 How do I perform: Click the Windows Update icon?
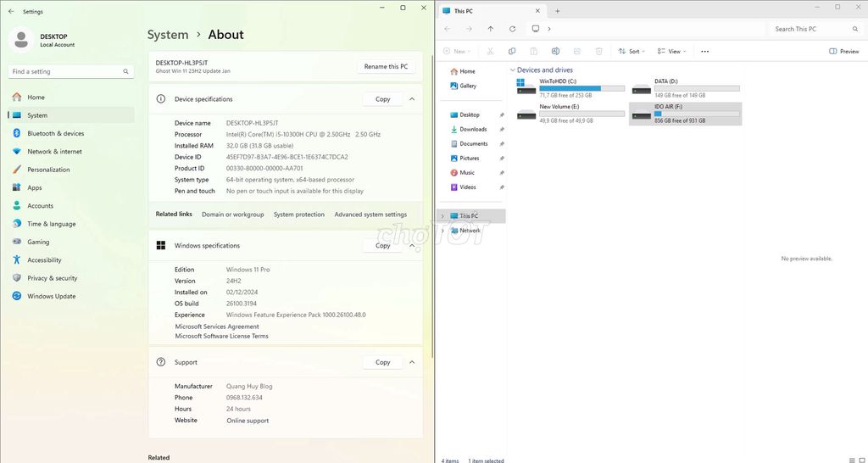(x=17, y=296)
